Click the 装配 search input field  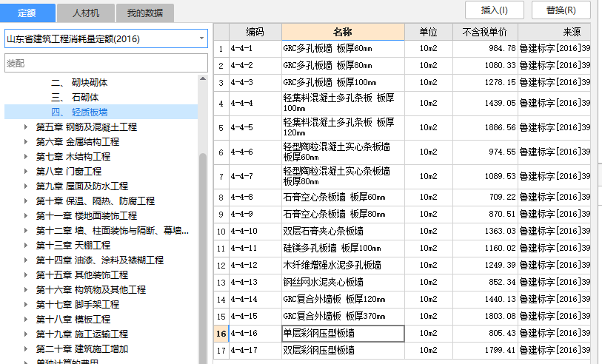(106, 64)
